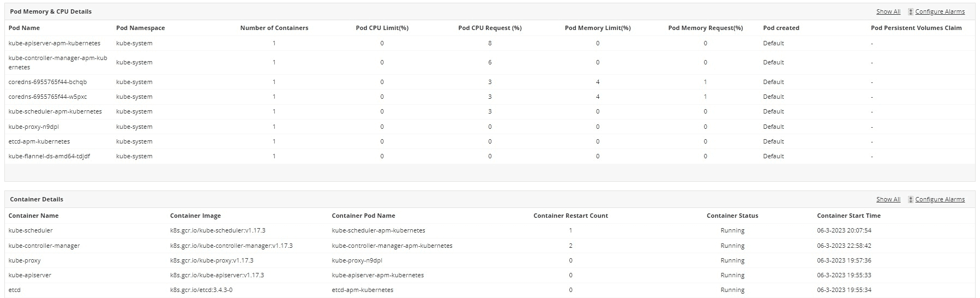Show all rows in Container Details
Viewport: 980px width, 298px height.
[x=888, y=199]
